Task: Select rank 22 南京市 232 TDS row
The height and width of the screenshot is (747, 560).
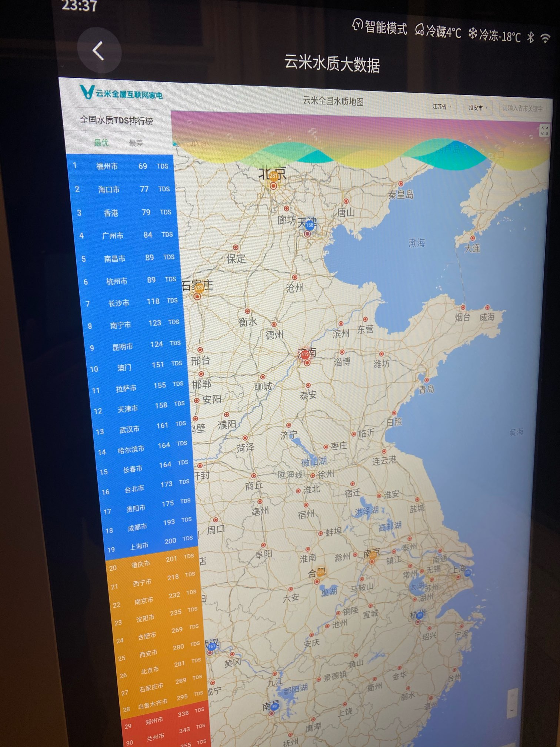Action: pyautogui.click(x=156, y=598)
